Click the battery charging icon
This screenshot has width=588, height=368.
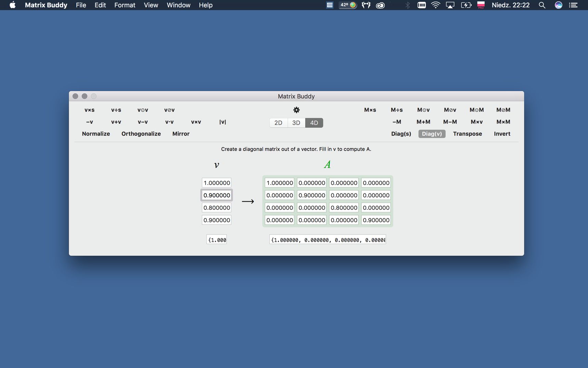click(466, 5)
